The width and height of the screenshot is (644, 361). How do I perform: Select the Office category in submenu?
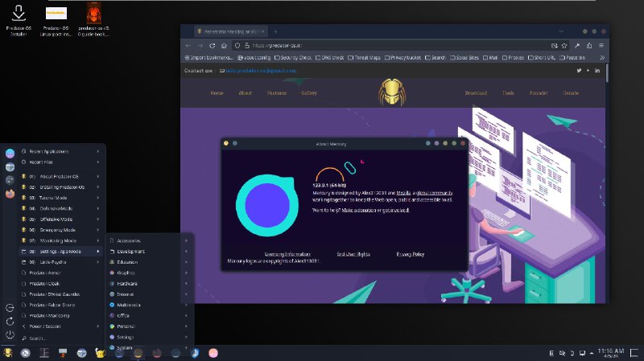pos(150,315)
